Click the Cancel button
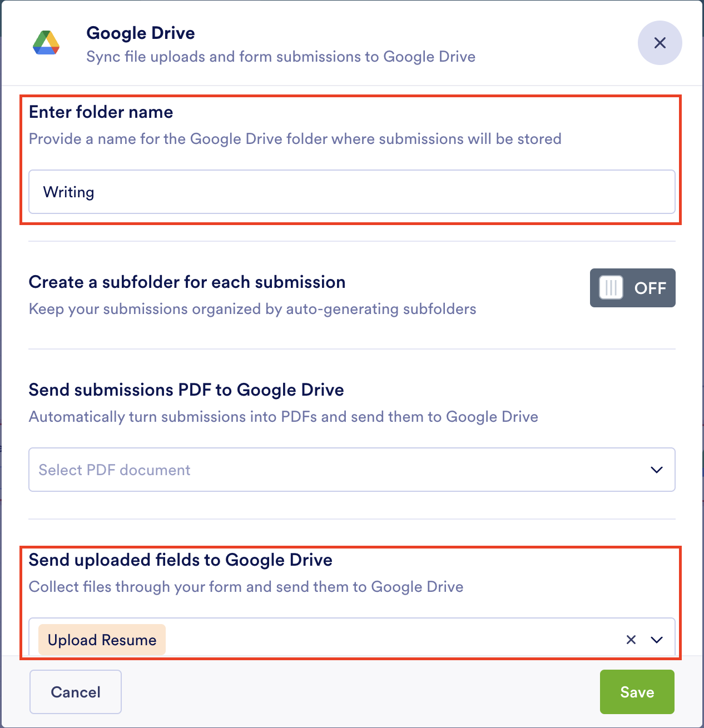704x728 pixels. (x=76, y=692)
